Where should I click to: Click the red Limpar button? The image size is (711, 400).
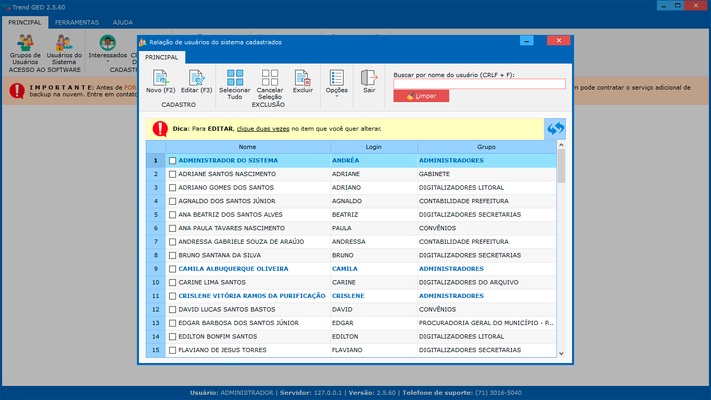pyautogui.click(x=421, y=96)
